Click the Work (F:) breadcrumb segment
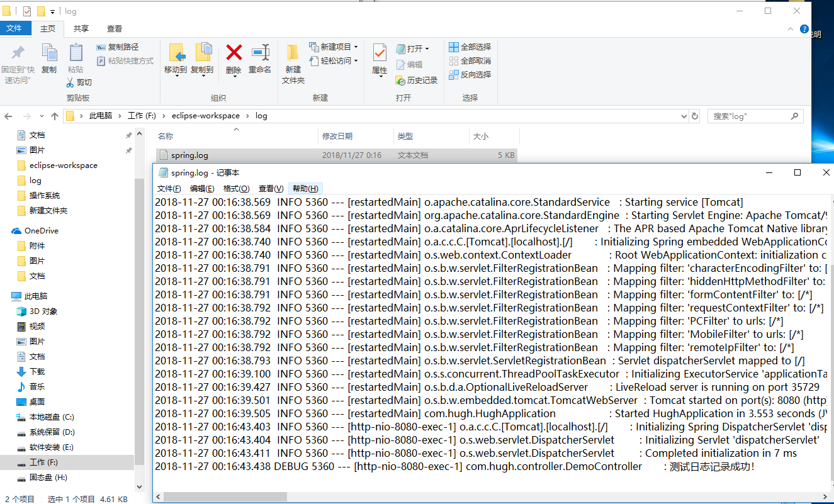The width and height of the screenshot is (834, 504). pyautogui.click(x=142, y=116)
